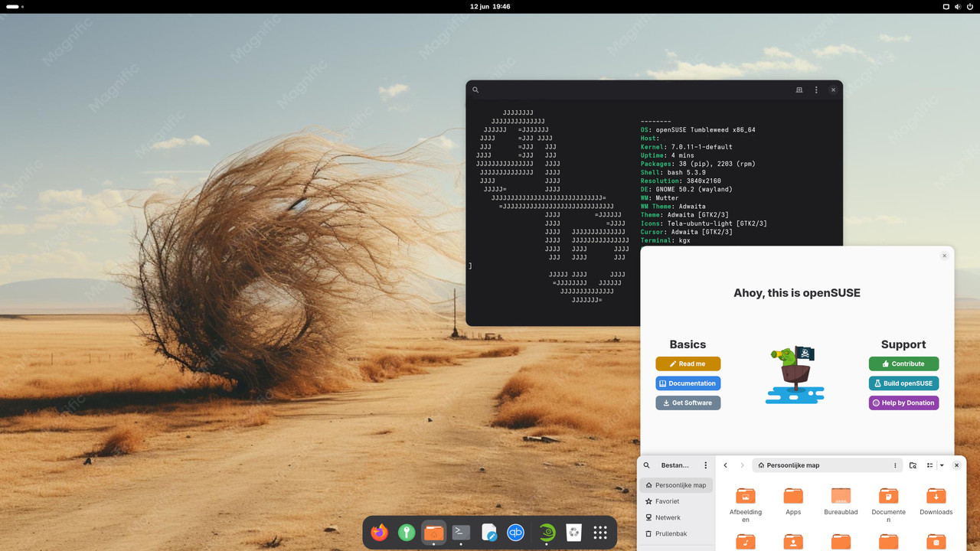Click the screen indicator icon in top bar
The width and height of the screenshot is (980, 551).
(946, 6)
